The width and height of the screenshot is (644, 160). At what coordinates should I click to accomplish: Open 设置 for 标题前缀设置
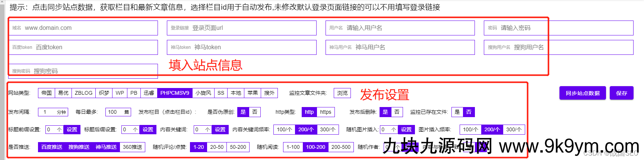(72, 129)
